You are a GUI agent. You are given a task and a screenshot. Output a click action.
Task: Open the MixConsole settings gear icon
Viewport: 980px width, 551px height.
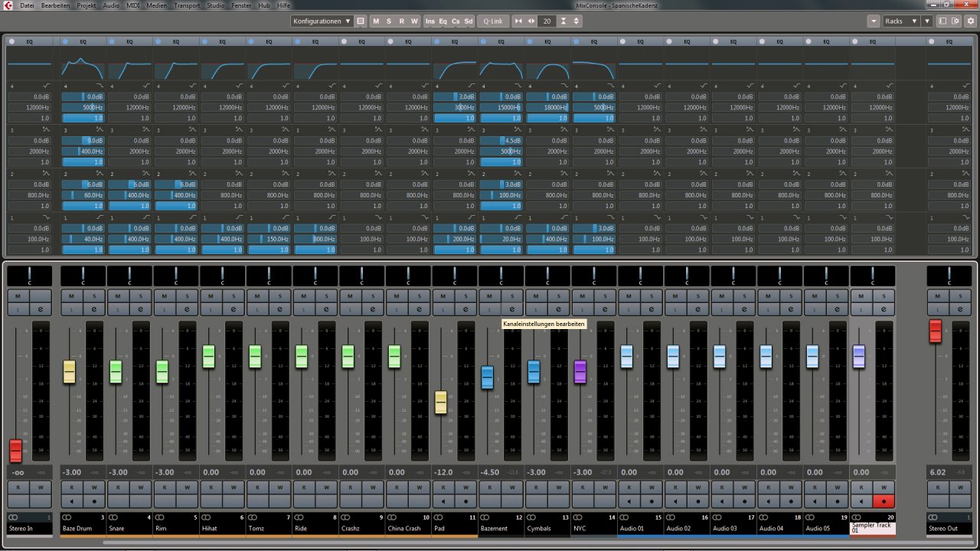pos(971,21)
